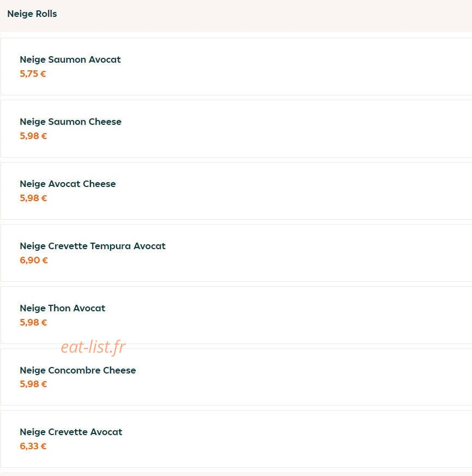
Task: Click the 6,90 € price label
Action: pos(34,261)
